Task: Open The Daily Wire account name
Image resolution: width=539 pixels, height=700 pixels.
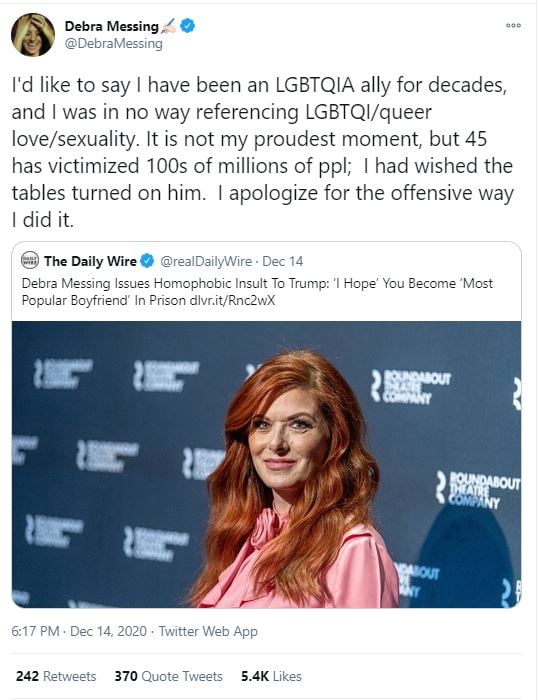Action: [90, 261]
